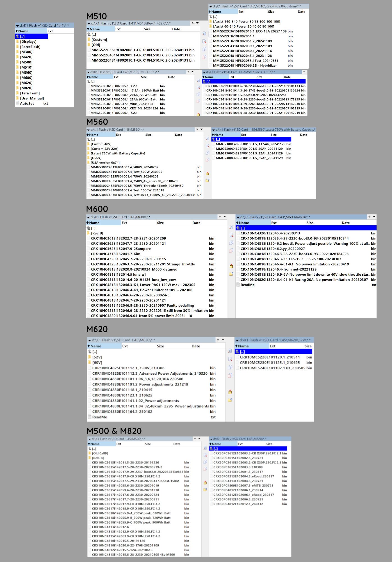This screenshot has width=392, height=562.
Task: Select CRX30PC4809E102007.3_eMTB_230721 file
Action: point(249,486)
